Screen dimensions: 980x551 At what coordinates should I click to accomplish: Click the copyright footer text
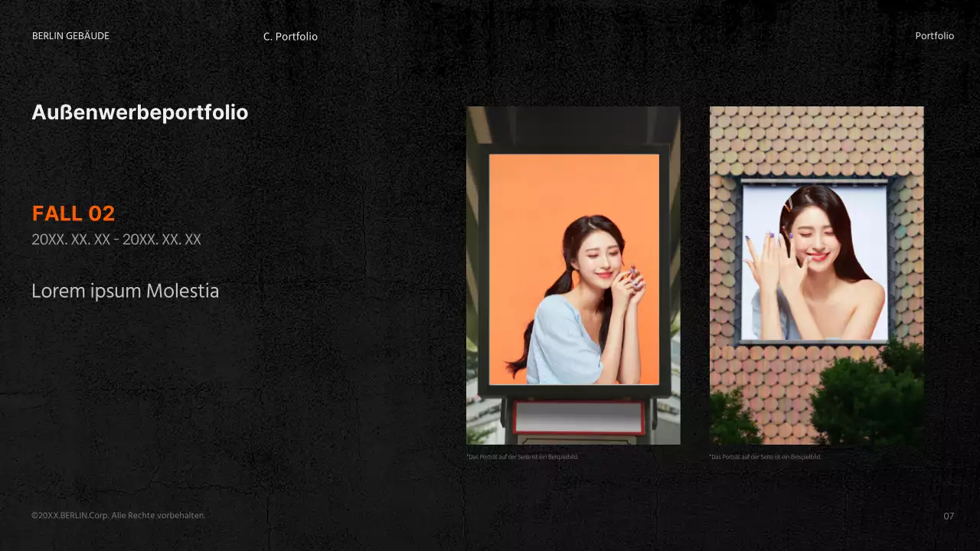pos(119,516)
